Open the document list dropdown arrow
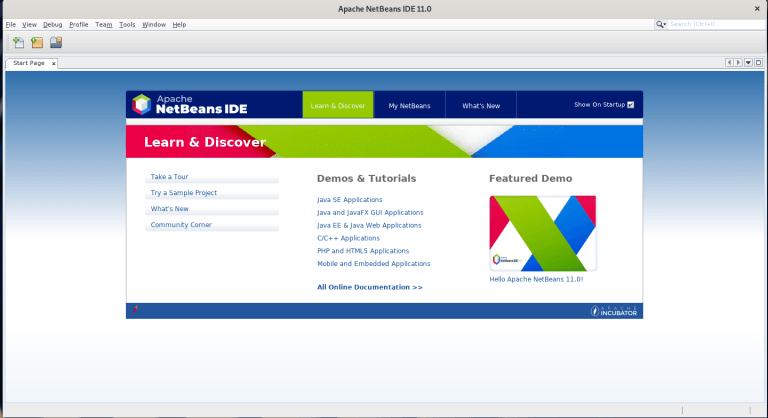This screenshot has width=768, height=418. [748, 63]
